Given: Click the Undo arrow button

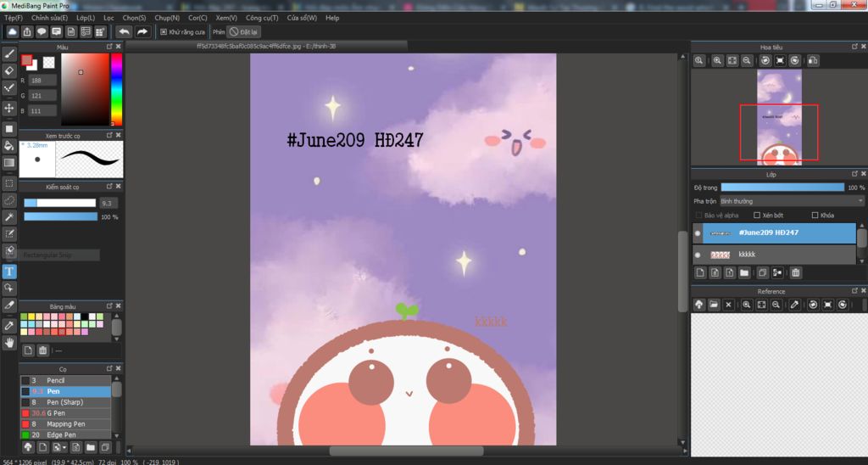Looking at the screenshot, I should click(124, 31).
